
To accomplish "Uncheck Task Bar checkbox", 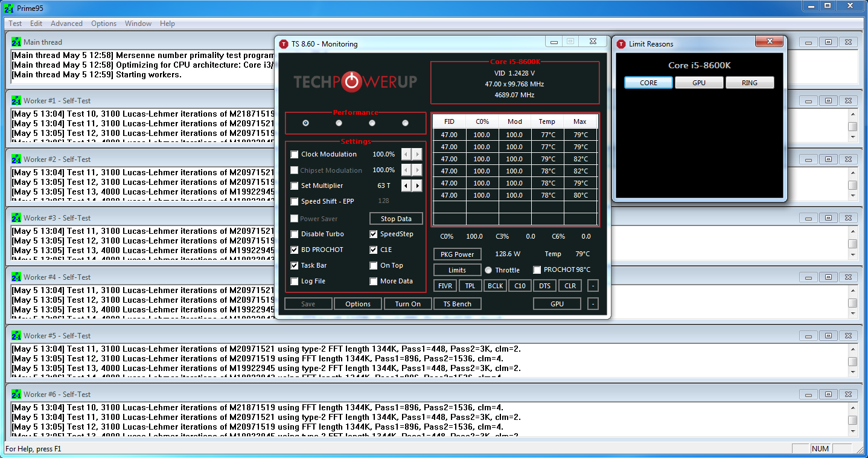I will pos(295,265).
